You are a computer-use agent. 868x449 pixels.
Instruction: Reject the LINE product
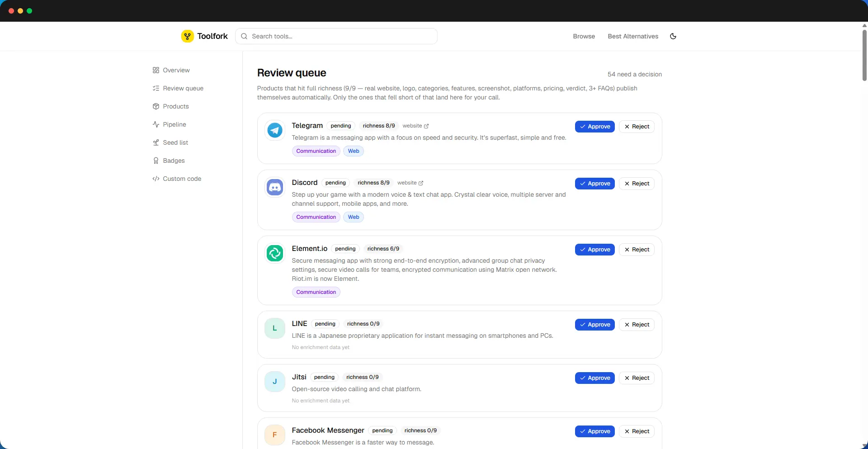[637, 325]
